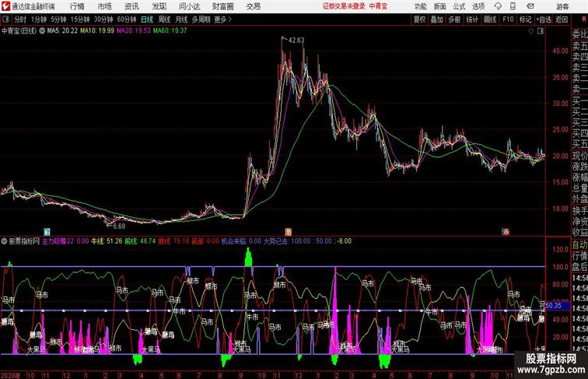Open the 版面 menu
588x379 pixels.
(x=439, y=6)
